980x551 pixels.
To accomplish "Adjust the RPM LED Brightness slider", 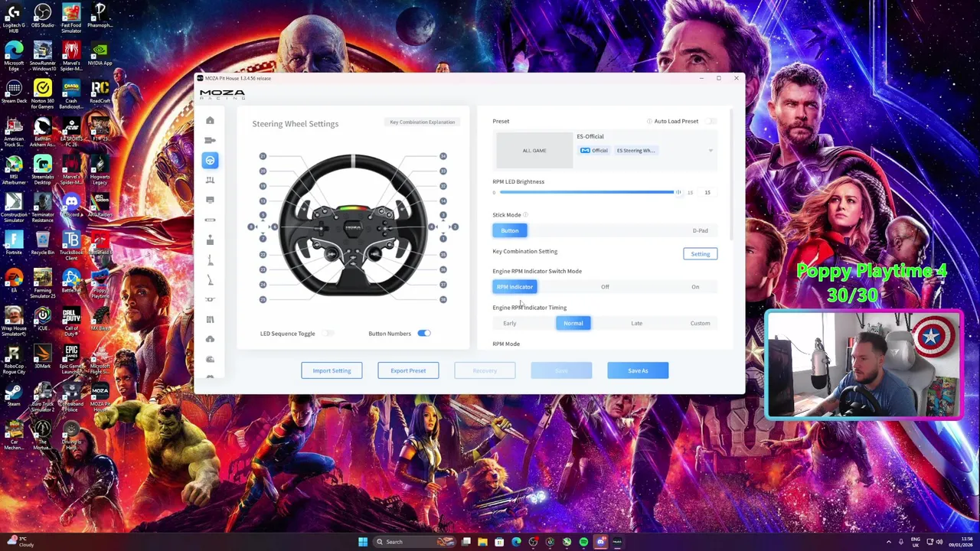I will click(x=589, y=192).
